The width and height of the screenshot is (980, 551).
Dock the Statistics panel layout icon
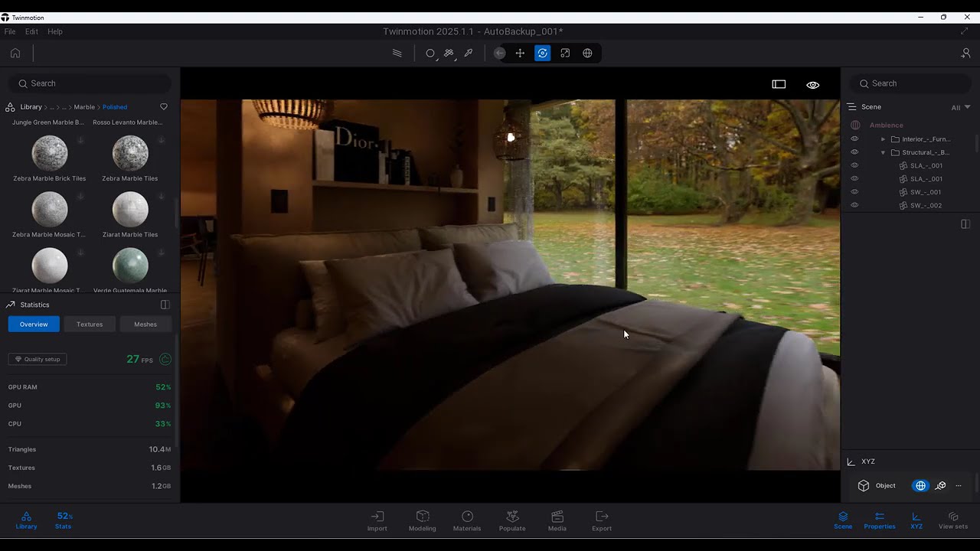point(165,305)
